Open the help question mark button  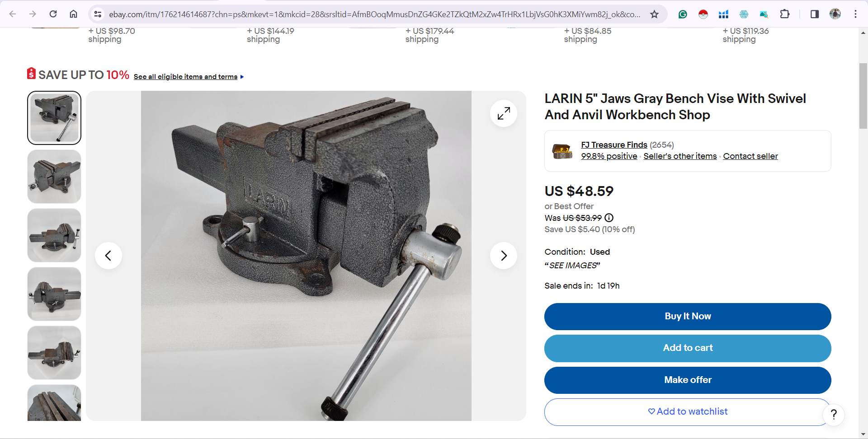tap(834, 414)
